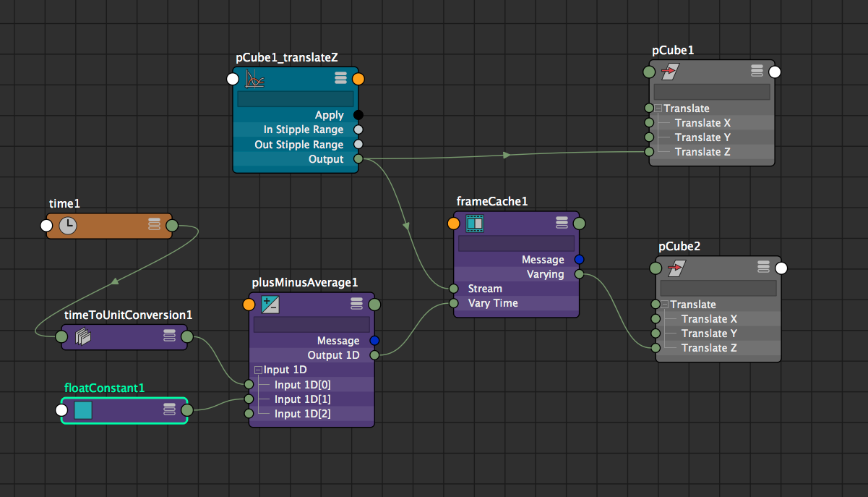The height and width of the screenshot is (497, 868).
Task: Click the hamburger icon on pCube1_translateZ node
Action: tap(340, 78)
